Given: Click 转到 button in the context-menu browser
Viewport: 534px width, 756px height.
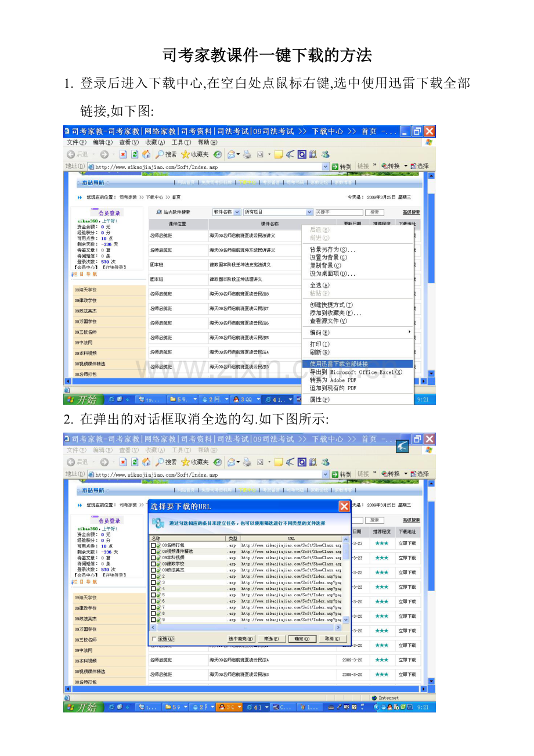Looking at the screenshot, I should point(342,167).
